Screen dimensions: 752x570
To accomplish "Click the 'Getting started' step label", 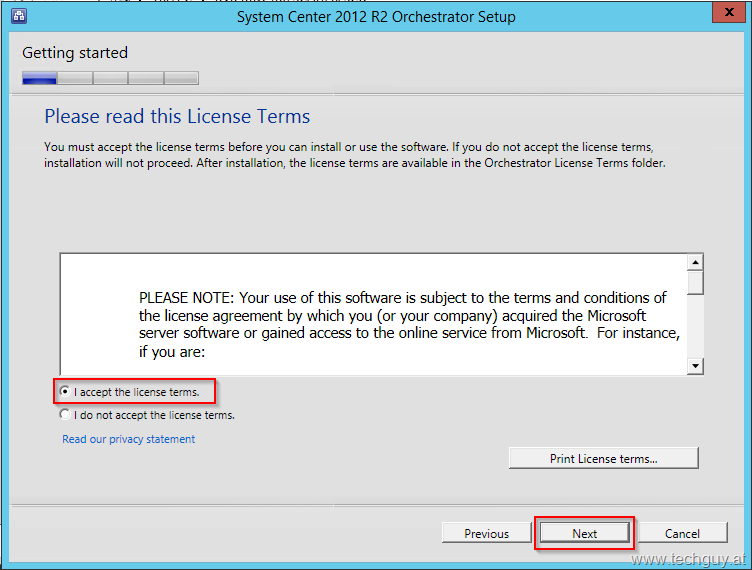I will [x=75, y=53].
